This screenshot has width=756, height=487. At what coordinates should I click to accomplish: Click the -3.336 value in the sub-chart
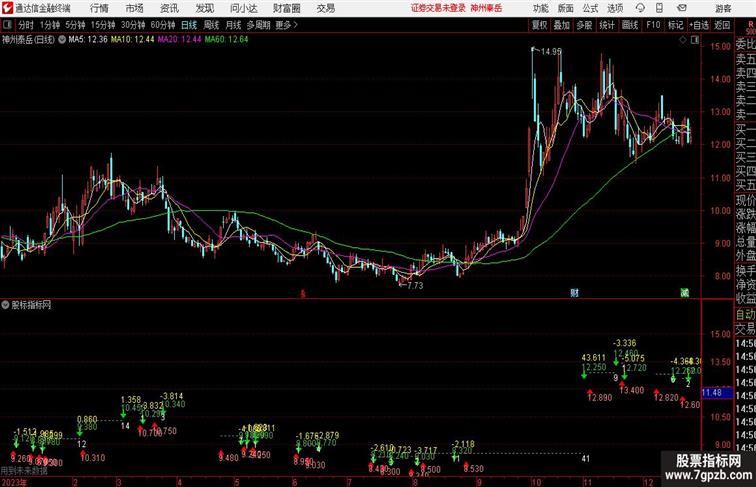point(624,343)
